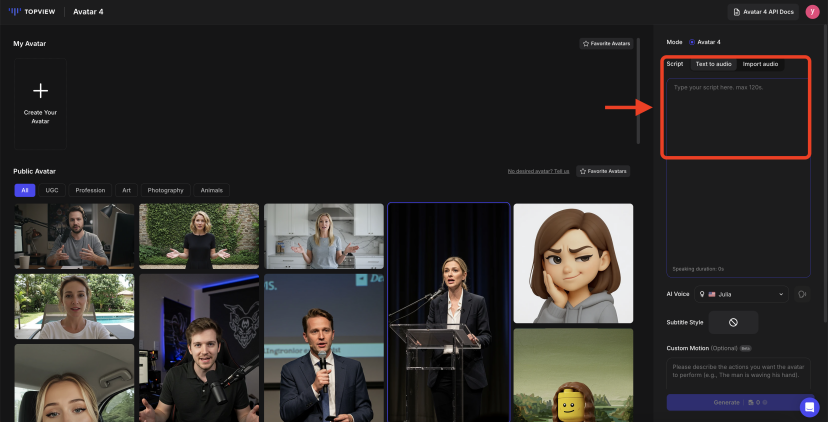
Task: Switch to the Import audio tab
Action: point(760,64)
